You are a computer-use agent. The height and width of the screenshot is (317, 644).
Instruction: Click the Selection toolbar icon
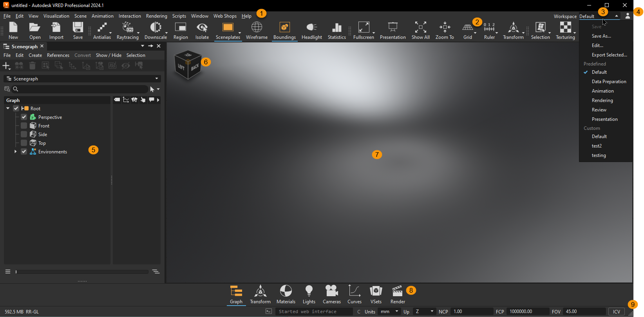[540, 31]
